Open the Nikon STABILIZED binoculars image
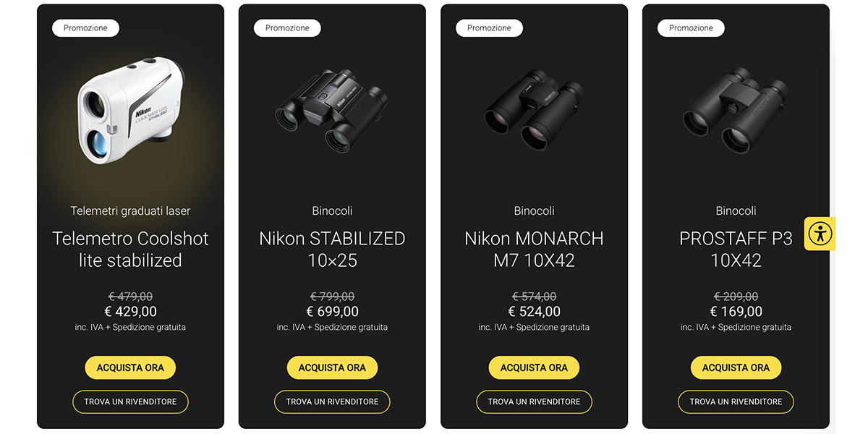Viewport: 868px width, 434px height. coord(332,109)
